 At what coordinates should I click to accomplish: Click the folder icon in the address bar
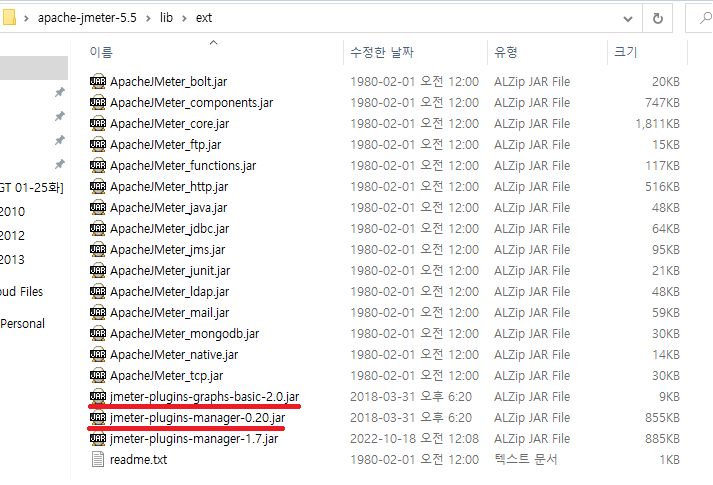pyautogui.click(x=9, y=18)
